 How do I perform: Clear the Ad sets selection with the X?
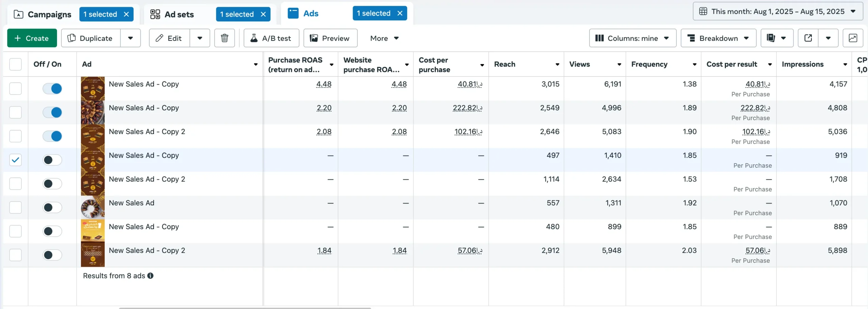pos(263,14)
